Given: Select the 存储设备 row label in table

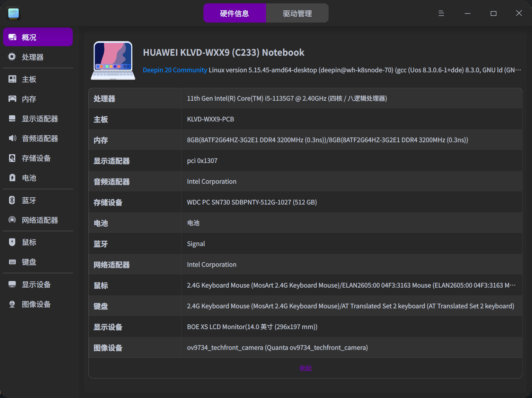Looking at the screenshot, I should pyautogui.click(x=108, y=202).
